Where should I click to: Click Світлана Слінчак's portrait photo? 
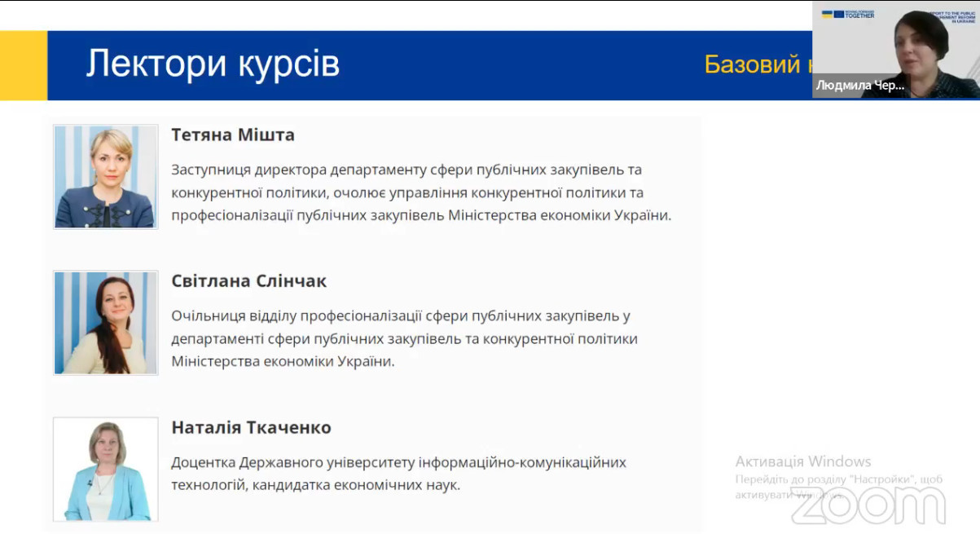105,323
